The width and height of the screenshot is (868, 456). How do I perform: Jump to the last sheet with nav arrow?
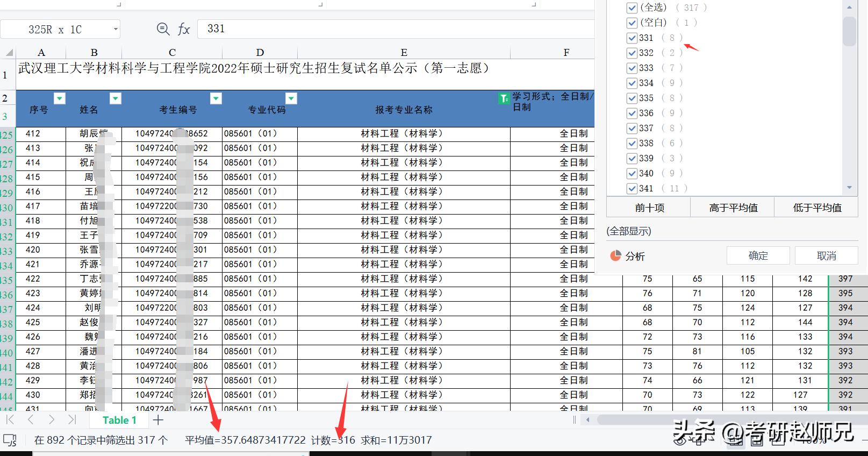pyautogui.click(x=72, y=420)
